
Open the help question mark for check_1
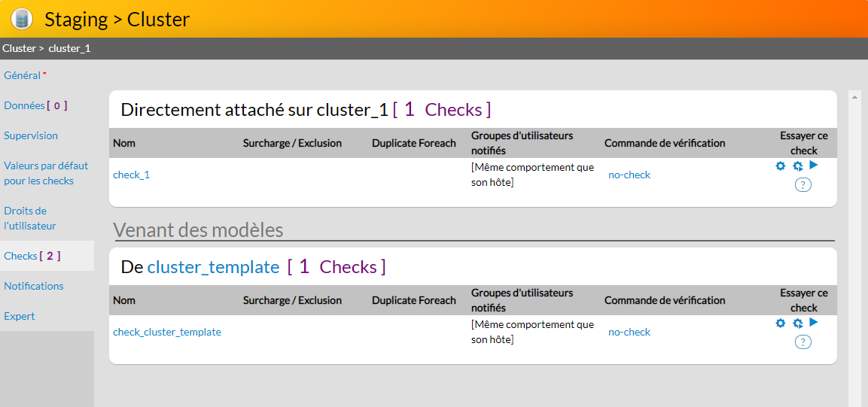pos(803,185)
